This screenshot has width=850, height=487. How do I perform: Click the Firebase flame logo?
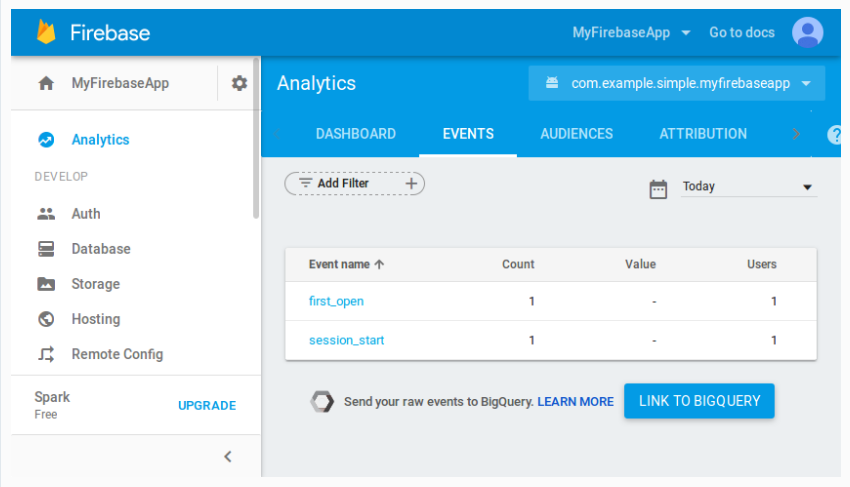46,32
